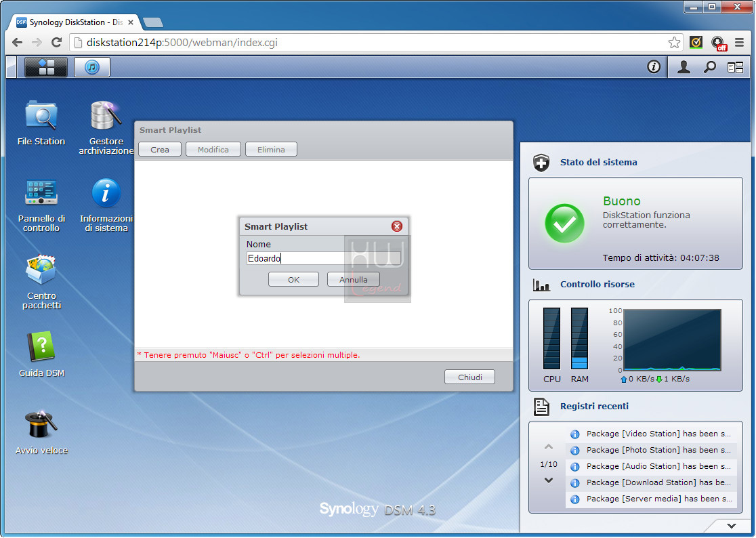Click the extension icon with off badge
Viewport: 756px width, 538px height.
pos(718,43)
